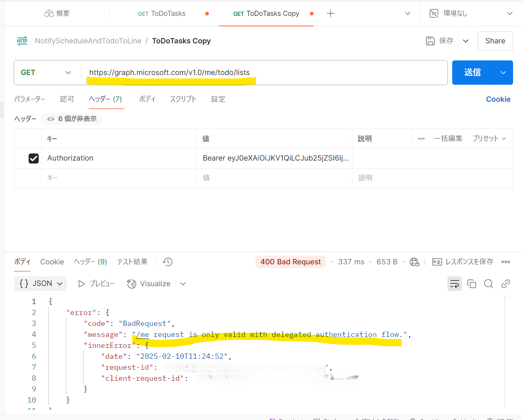Click the Share button

495,41
